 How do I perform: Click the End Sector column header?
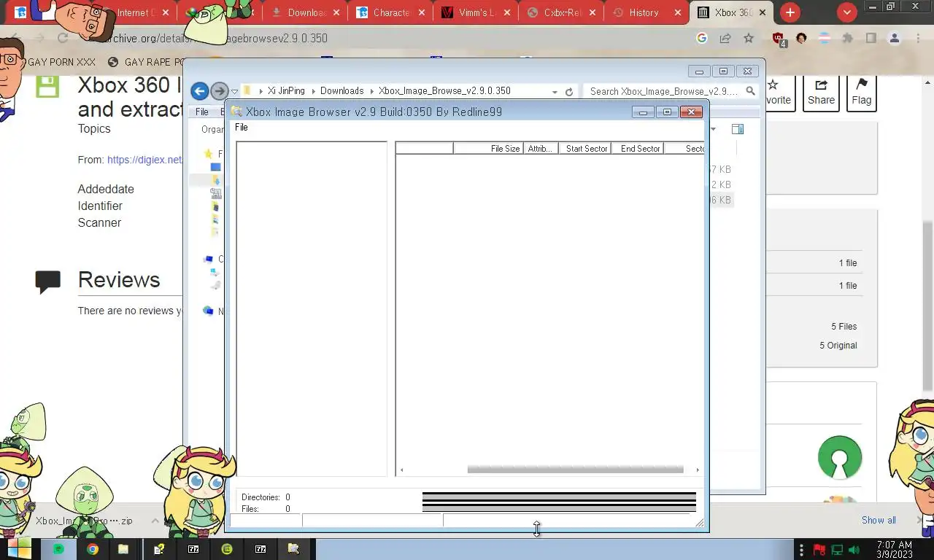click(638, 149)
